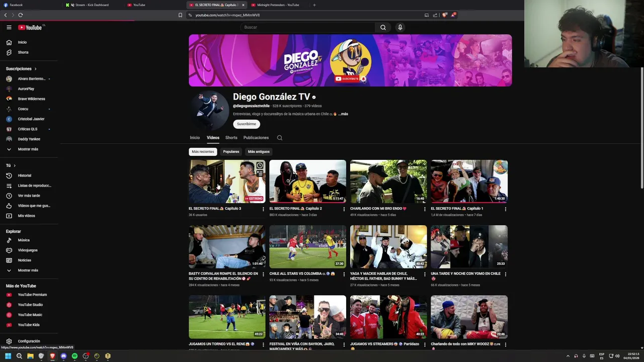The height and width of the screenshot is (362, 644).
Task: Open options menu for Capítulo 3 video
Action: (x=263, y=209)
